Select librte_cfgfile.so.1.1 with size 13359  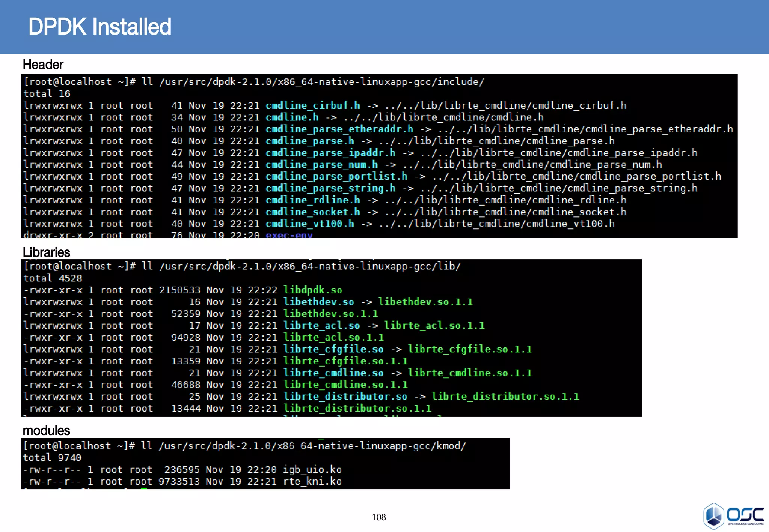pyautogui.click(x=345, y=361)
